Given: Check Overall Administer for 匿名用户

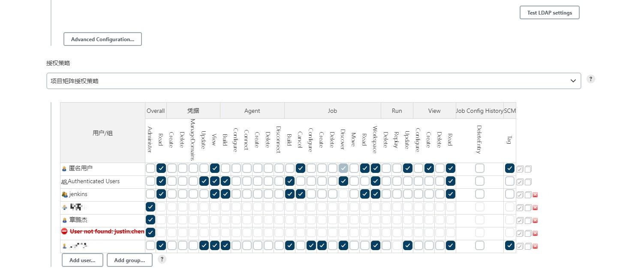Looking at the screenshot, I should [150, 168].
